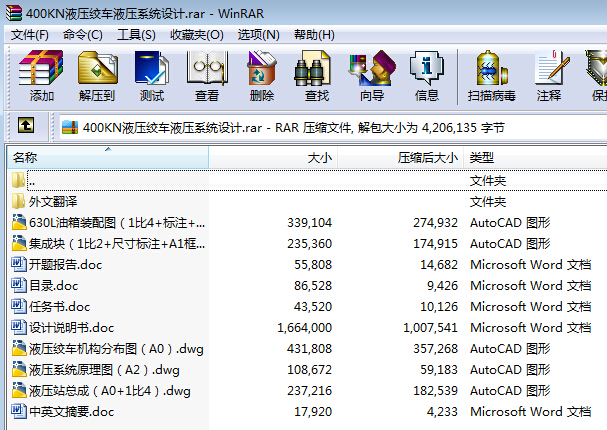Click DWG icon of 集成块 file
The width and height of the screenshot is (607, 430).
[x=19, y=243]
